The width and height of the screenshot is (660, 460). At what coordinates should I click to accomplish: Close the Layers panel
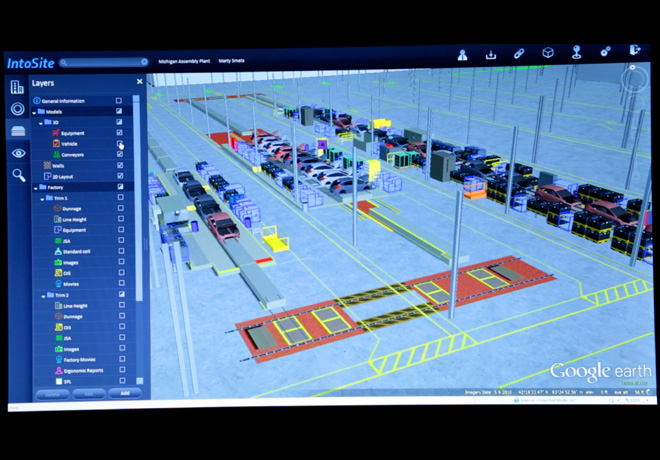pyautogui.click(x=139, y=81)
